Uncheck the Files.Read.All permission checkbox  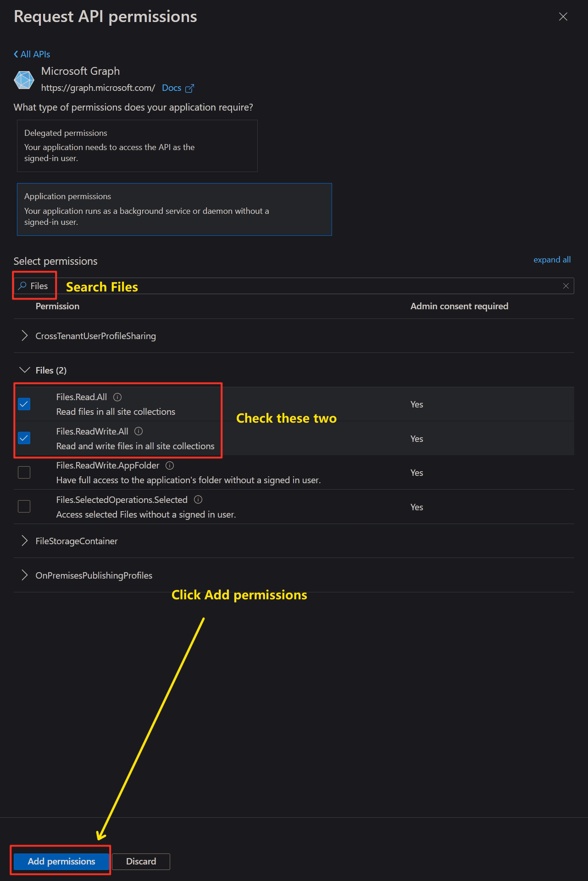24,404
